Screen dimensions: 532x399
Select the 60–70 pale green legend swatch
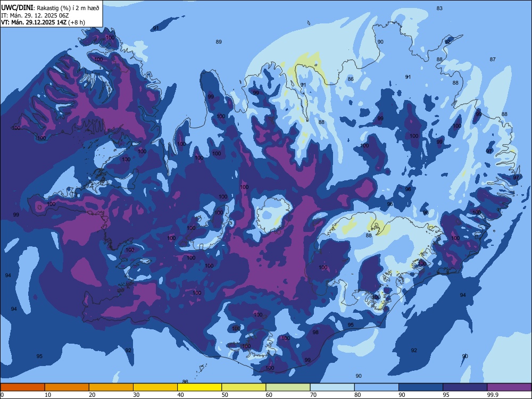pos(288,387)
